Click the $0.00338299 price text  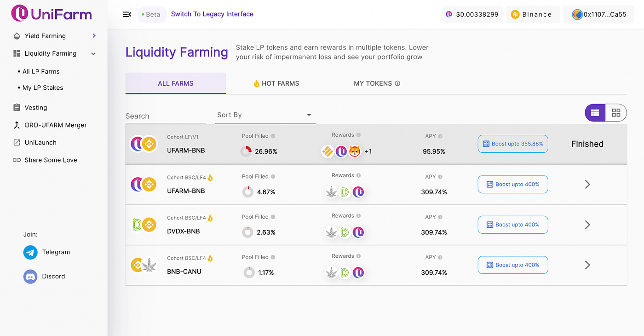(x=477, y=14)
